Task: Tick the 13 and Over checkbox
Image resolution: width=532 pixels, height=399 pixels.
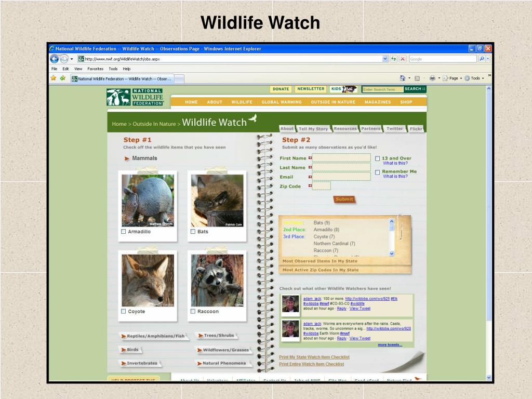Action: pos(377,158)
